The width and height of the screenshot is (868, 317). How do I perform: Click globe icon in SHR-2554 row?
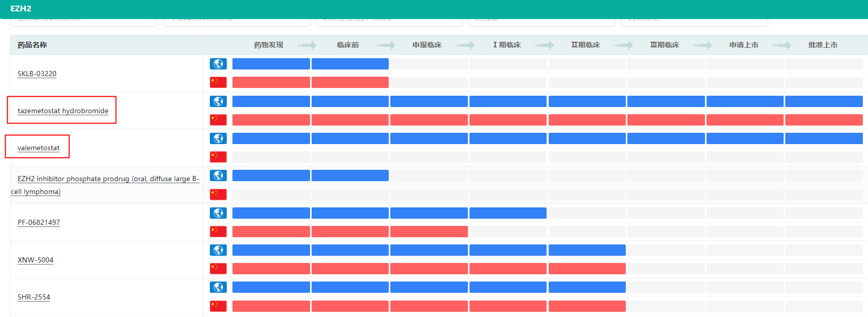pos(218,287)
